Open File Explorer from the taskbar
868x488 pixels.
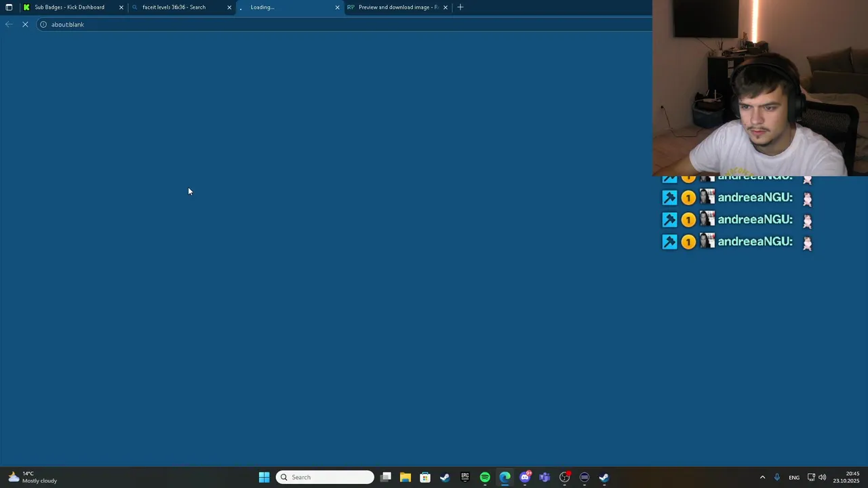click(406, 477)
